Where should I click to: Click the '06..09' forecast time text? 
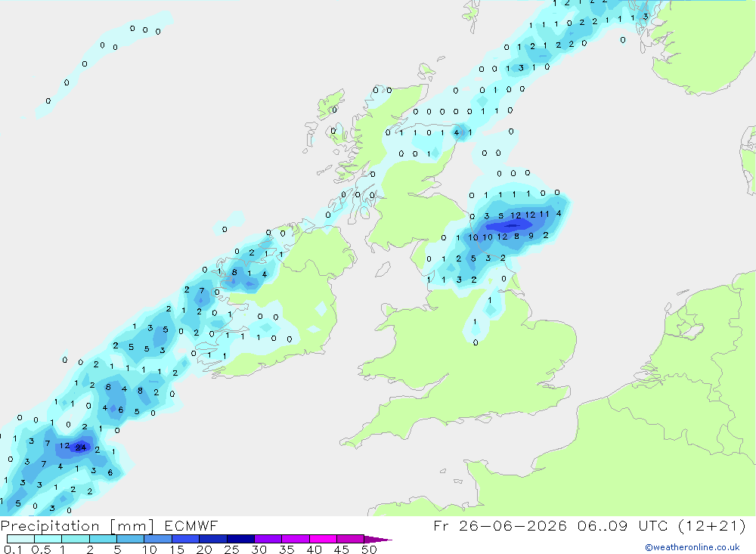pos(603,525)
